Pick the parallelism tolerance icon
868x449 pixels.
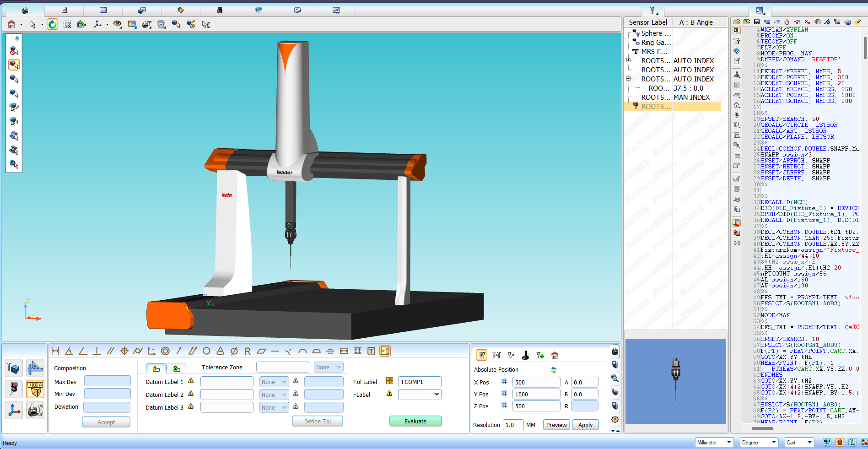[x=110, y=351]
